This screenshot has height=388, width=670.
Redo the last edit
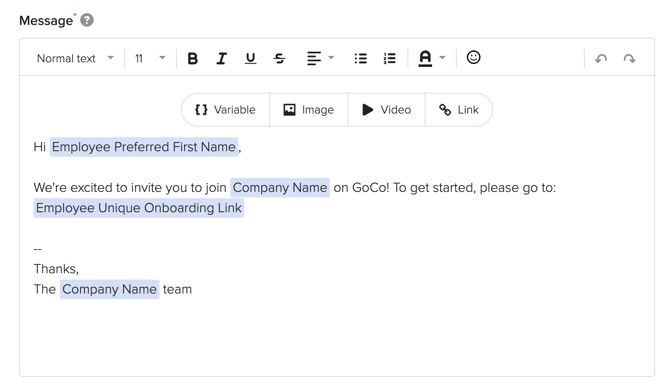click(x=629, y=59)
